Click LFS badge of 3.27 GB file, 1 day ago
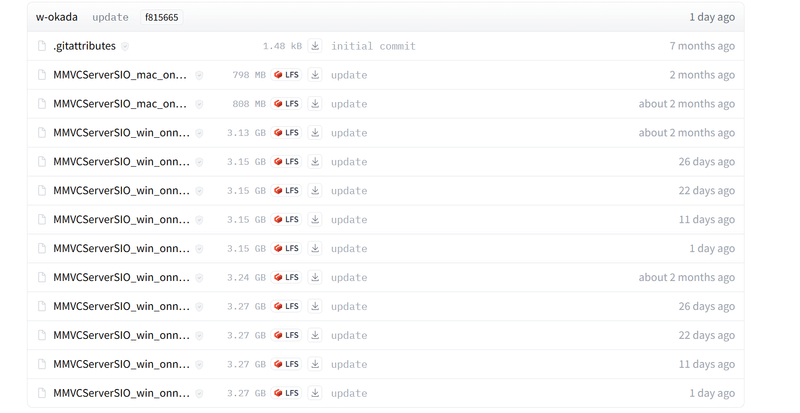Image resolution: width=800 pixels, height=413 pixels. click(286, 393)
